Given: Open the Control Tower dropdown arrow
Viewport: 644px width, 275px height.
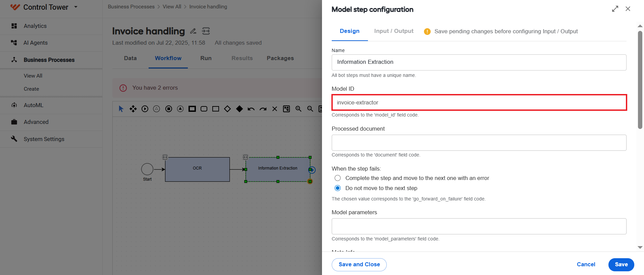Looking at the screenshot, I should coord(76,7).
